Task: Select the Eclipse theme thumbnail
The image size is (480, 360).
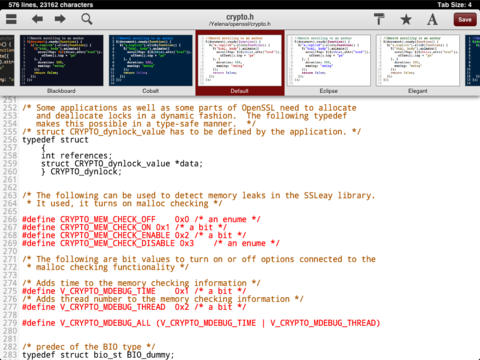Action: tap(329, 60)
